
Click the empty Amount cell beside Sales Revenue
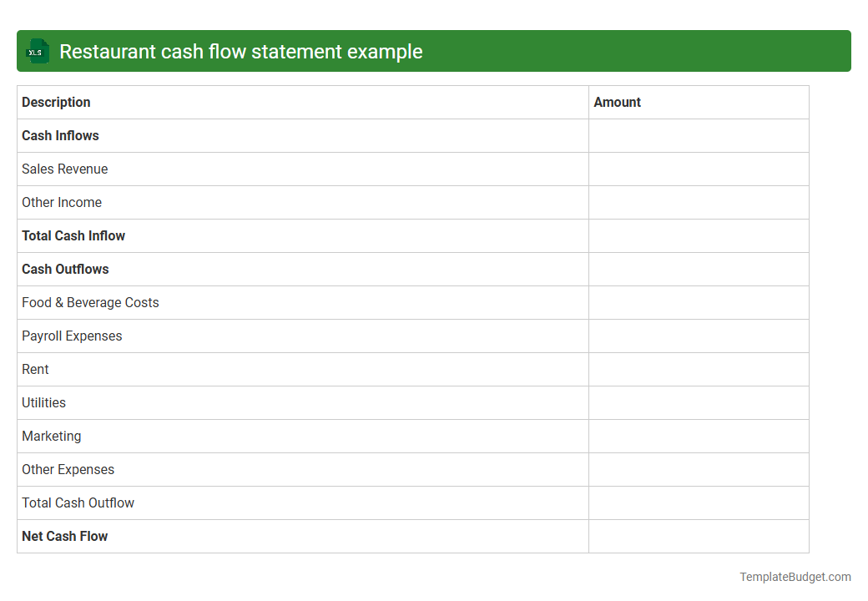click(x=699, y=169)
